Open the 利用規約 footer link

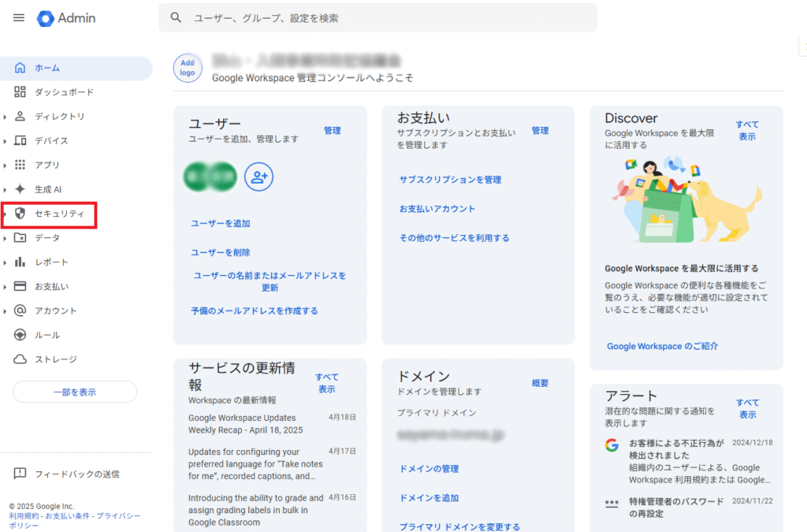[x=24, y=515]
